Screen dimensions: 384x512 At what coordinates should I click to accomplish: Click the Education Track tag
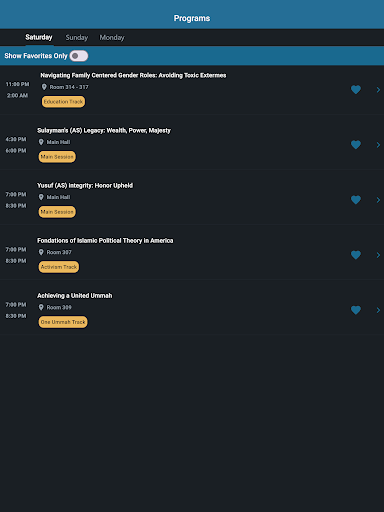click(x=63, y=102)
